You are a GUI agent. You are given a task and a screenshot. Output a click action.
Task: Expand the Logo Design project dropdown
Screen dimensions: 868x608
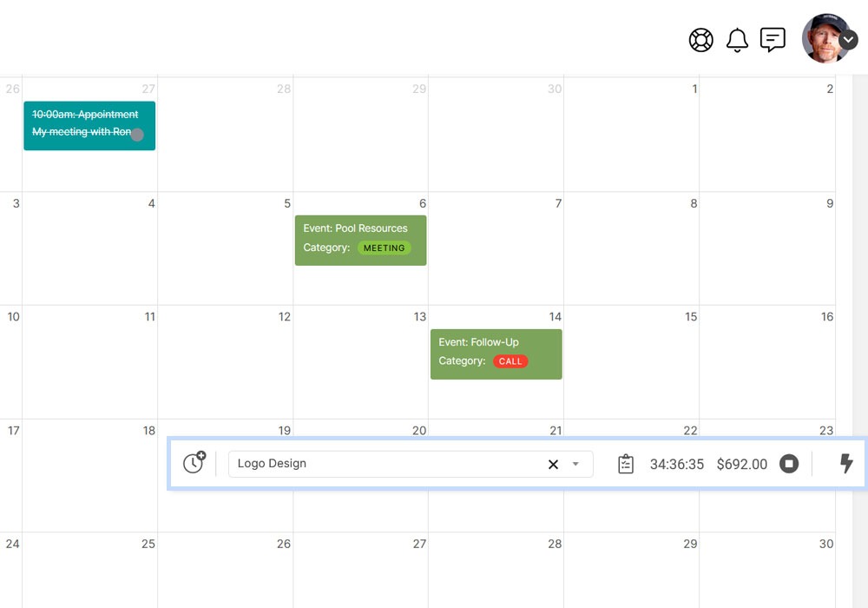[575, 464]
